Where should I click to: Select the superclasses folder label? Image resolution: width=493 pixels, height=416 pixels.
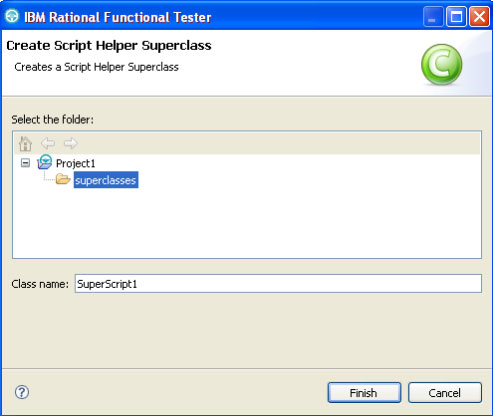coord(106,180)
